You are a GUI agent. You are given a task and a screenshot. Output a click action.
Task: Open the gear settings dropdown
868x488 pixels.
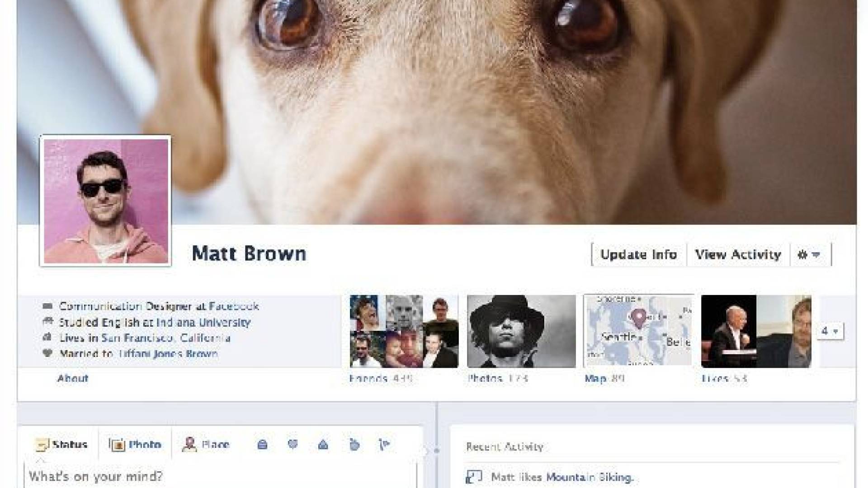(x=809, y=255)
